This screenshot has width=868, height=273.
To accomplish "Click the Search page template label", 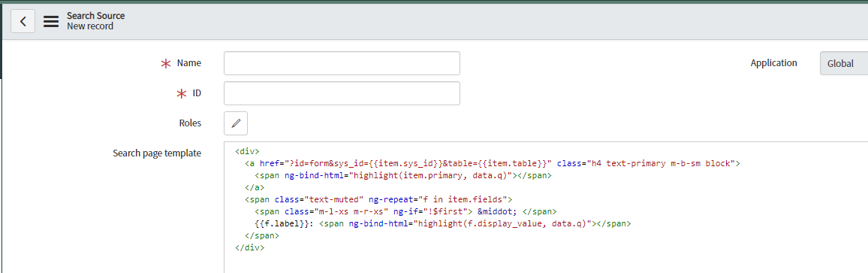I will (x=157, y=153).
